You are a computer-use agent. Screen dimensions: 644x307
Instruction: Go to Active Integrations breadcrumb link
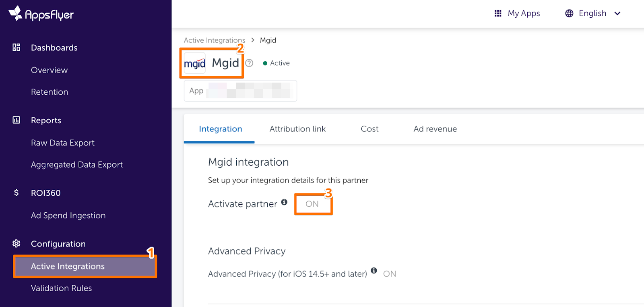(x=215, y=40)
